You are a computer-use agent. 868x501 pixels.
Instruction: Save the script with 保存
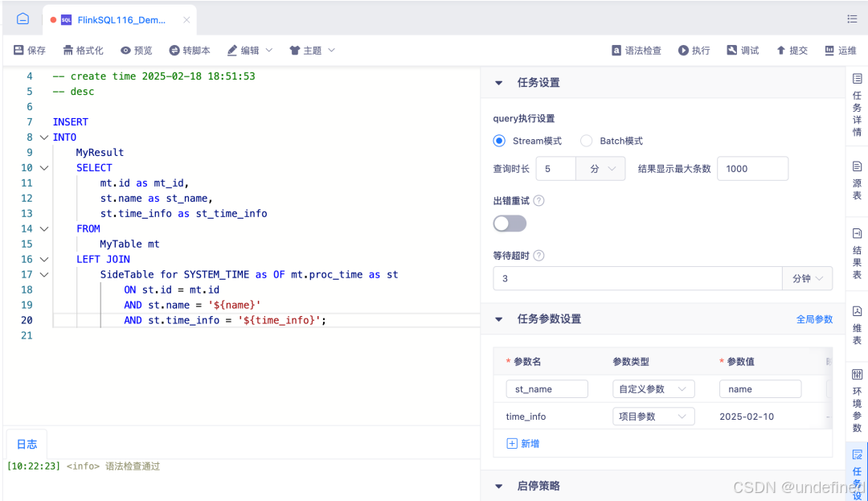(30, 51)
